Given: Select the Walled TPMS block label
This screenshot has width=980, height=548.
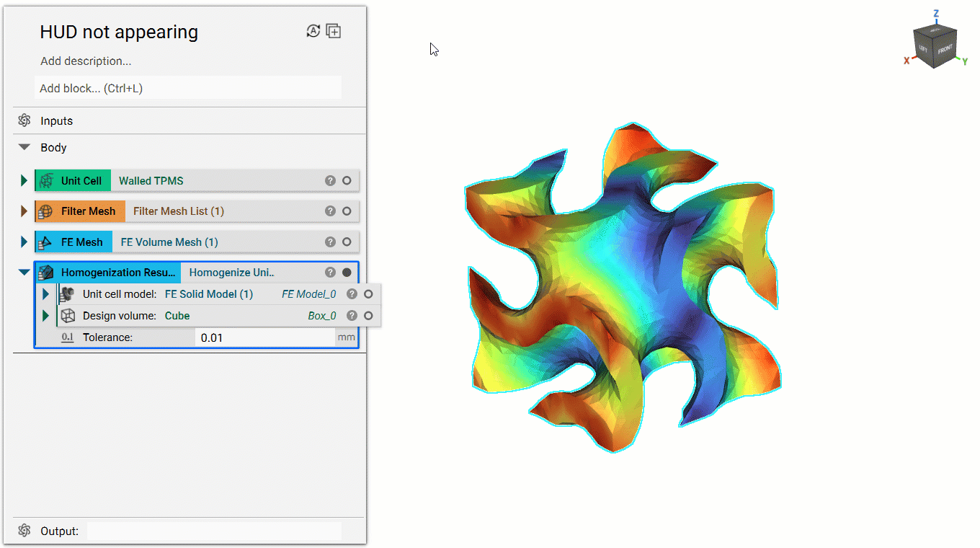Looking at the screenshot, I should [x=151, y=181].
